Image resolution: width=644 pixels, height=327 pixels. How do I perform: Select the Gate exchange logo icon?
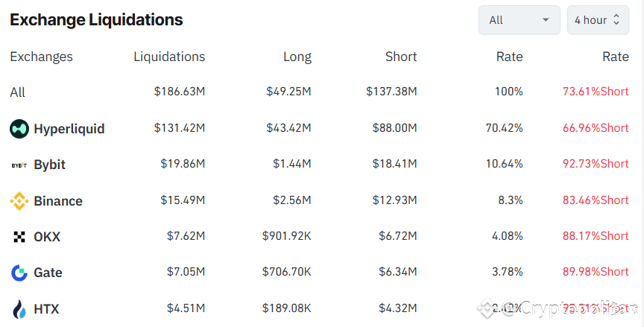(19, 273)
